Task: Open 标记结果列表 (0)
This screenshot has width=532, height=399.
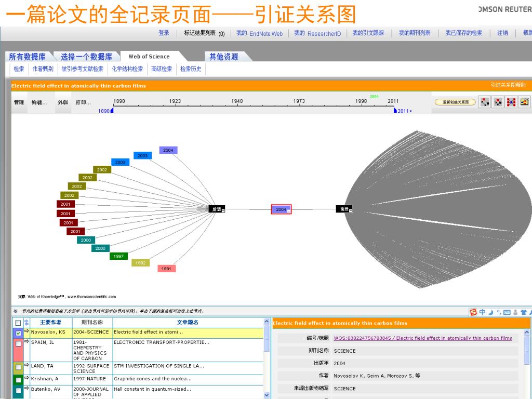Action: (x=204, y=33)
